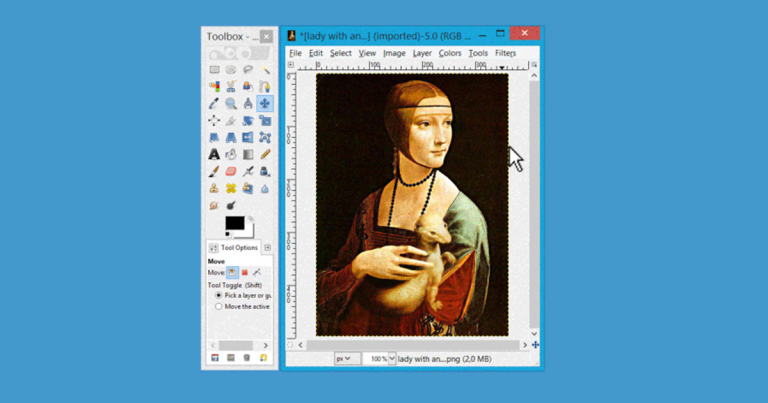Select the Perspective tool
Image resolution: width=768 pixels, height=403 pixels.
pyautogui.click(x=231, y=138)
